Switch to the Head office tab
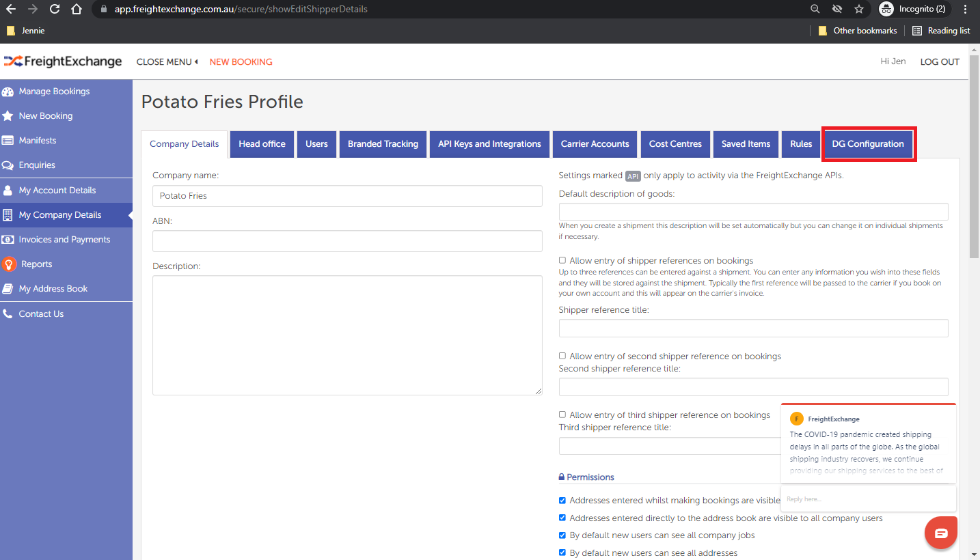This screenshot has width=980, height=560. [262, 144]
